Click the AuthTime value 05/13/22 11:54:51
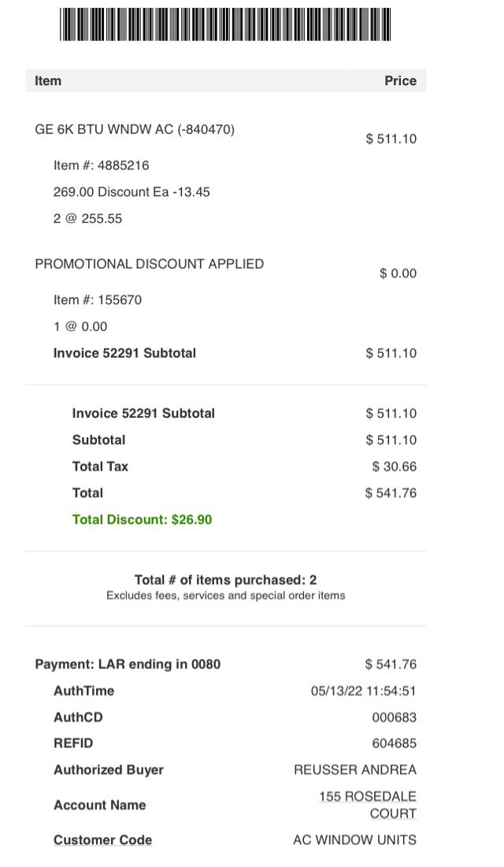Viewport: 504px width, 867px height. point(363,691)
